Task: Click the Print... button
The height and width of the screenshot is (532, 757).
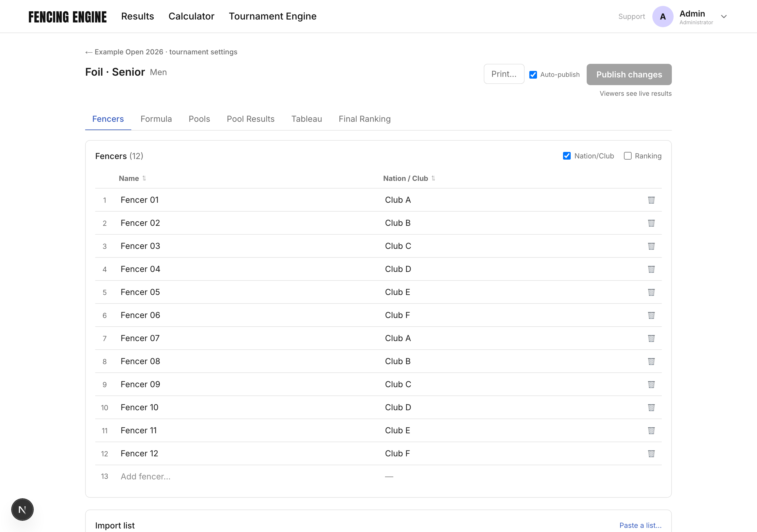Action: (504, 74)
